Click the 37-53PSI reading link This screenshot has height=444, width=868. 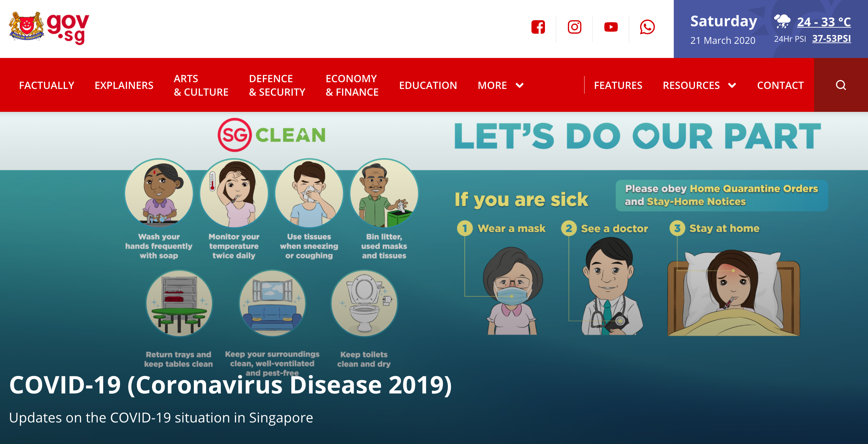tap(831, 39)
